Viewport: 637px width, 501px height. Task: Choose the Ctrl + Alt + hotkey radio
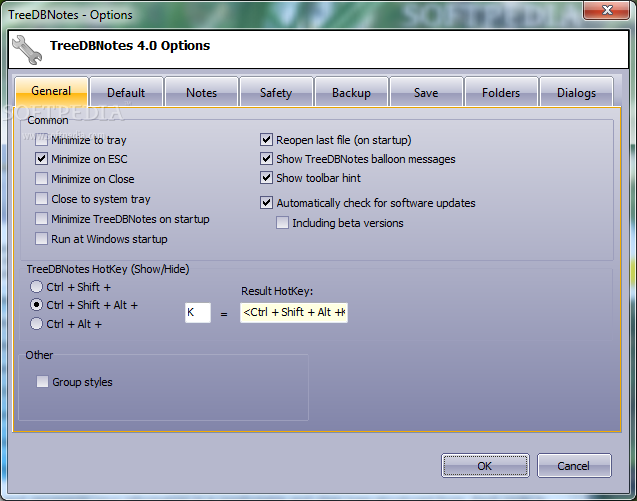(36, 324)
